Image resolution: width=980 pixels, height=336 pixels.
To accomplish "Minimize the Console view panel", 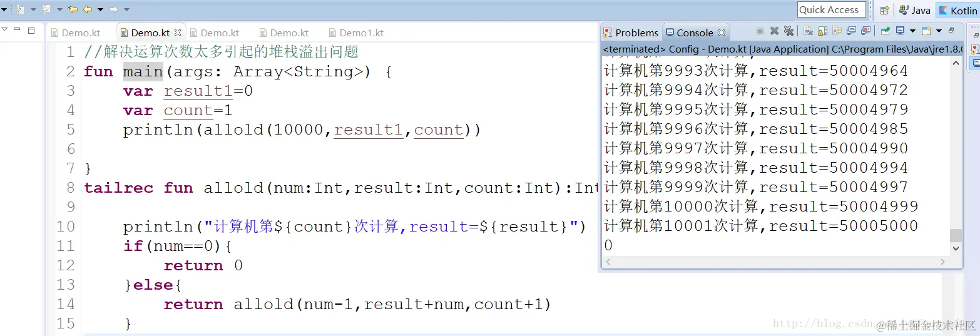I will point(951,30).
